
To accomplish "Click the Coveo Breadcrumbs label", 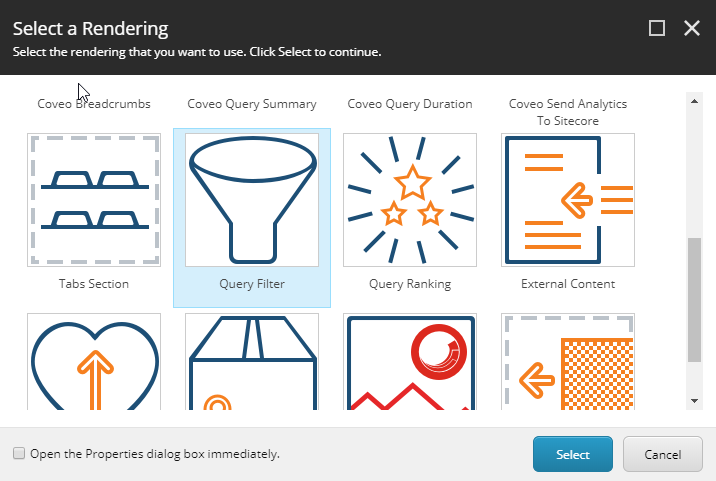I will pos(94,104).
